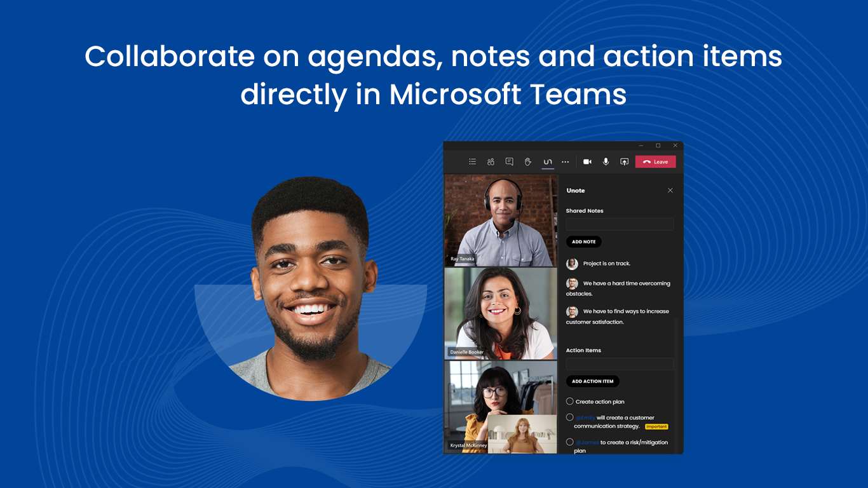Click the Unote panel title

tap(575, 191)
